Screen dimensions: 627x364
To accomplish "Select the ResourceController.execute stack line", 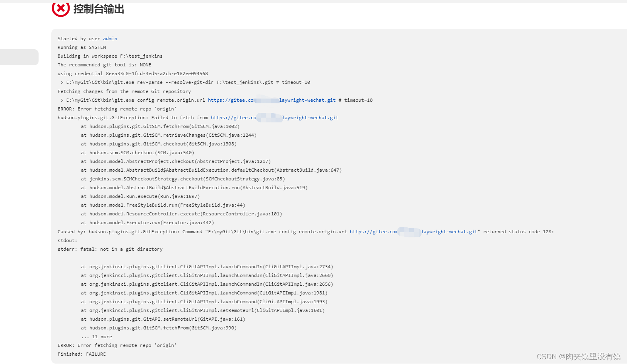I will click(x=181, y=214).
